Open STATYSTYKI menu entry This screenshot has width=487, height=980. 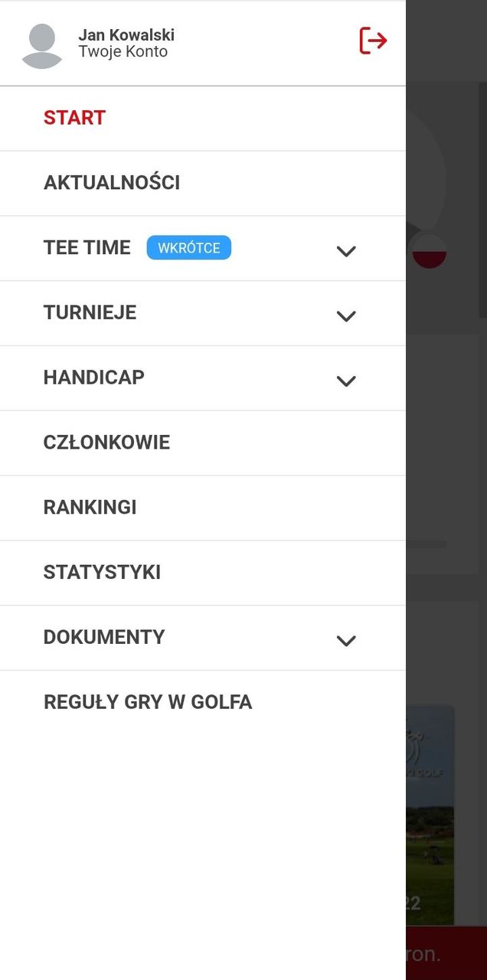coord(102,573)
